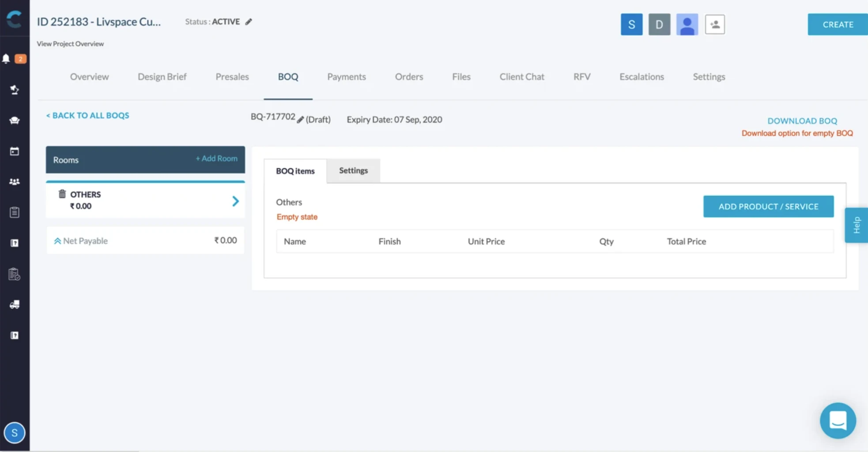Expand the Others room chevron
Screen dimensions: 868x452
point(235,201)
